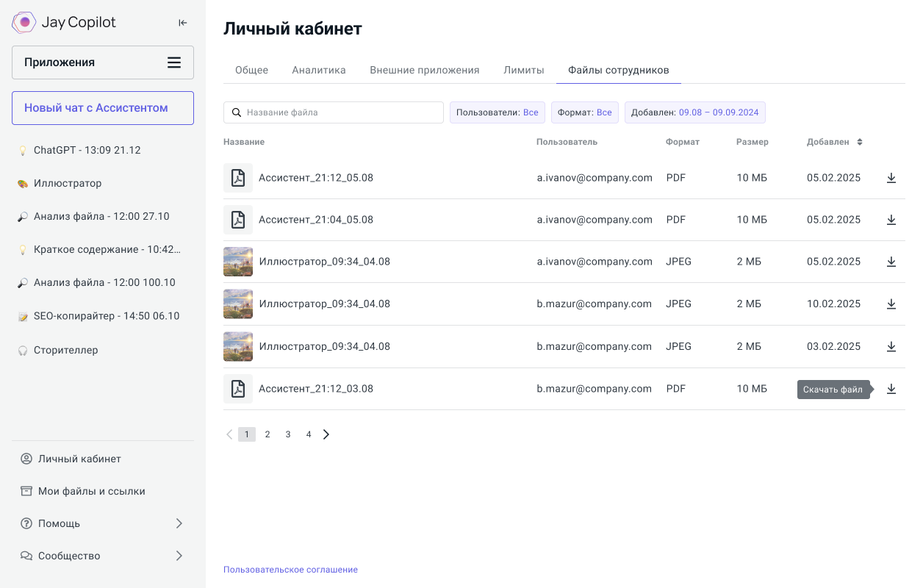The width and height of the screenshot is (923, 588).
Task: Download the Ассистент_21:12_05.08 file
Action: tap(891, 178)
